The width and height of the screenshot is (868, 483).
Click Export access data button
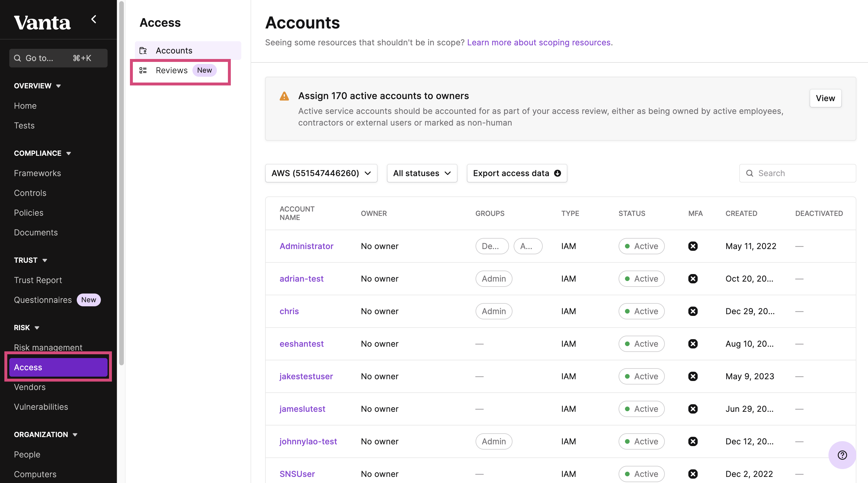[x=517, y=173]
